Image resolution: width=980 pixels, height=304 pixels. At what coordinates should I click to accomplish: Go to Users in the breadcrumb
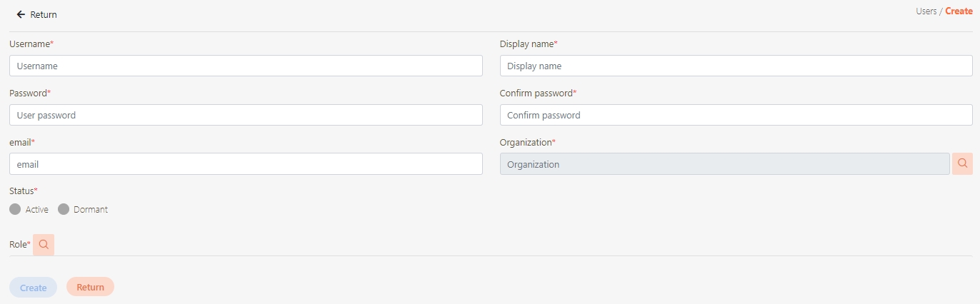click(926, 11)
